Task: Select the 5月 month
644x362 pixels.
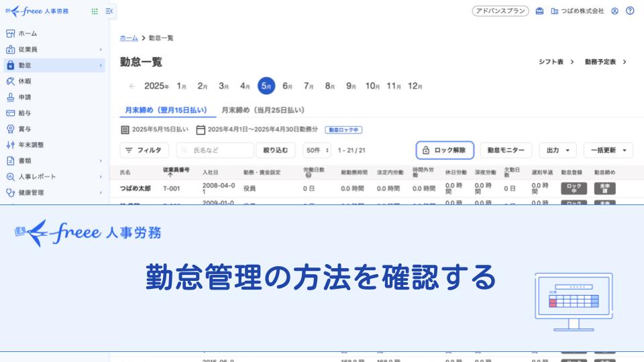Action: 266,86
